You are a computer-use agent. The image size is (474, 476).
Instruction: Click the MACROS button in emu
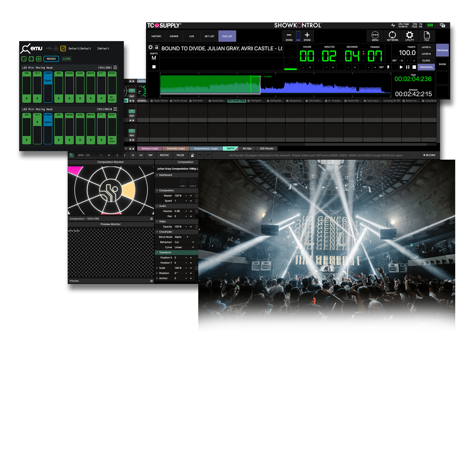51,59
